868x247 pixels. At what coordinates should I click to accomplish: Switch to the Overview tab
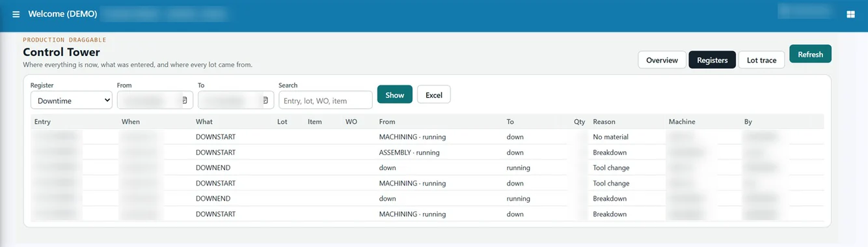[662, 60]
